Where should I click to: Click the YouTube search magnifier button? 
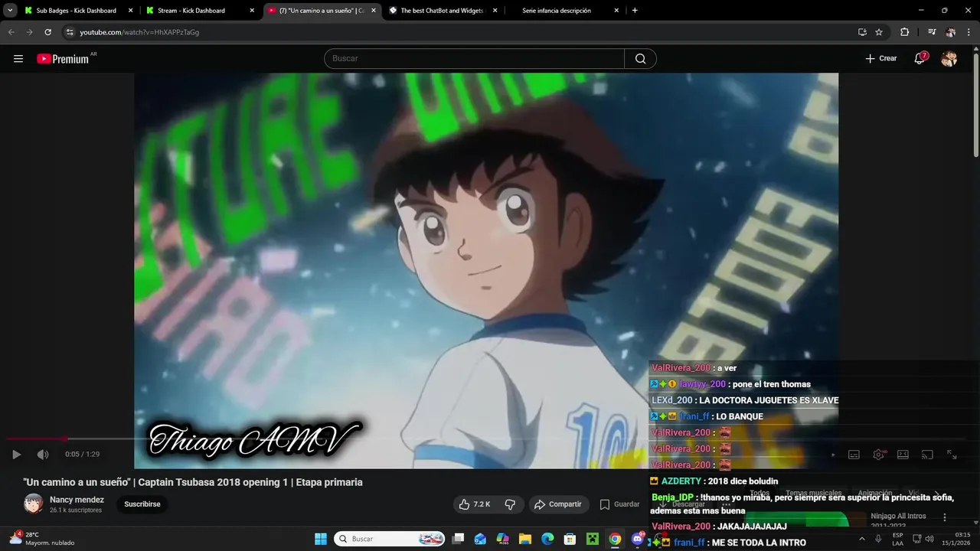click(640, 59)
